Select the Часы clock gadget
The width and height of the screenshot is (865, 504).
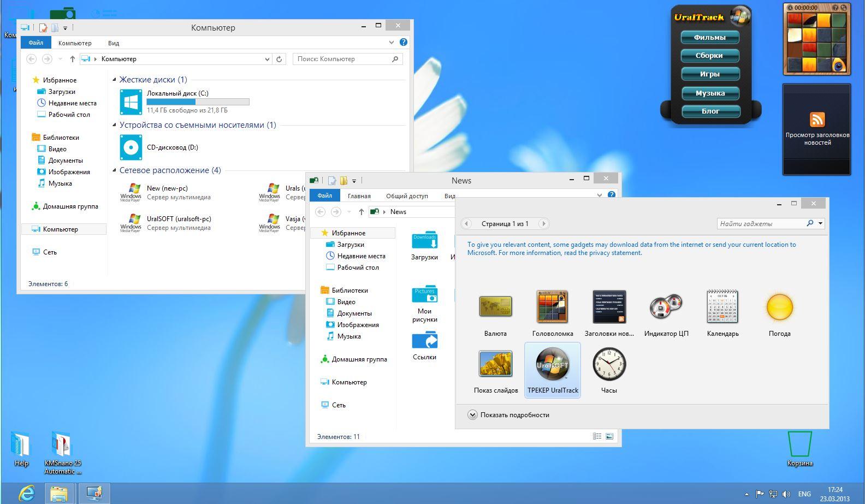pos(609,365)
